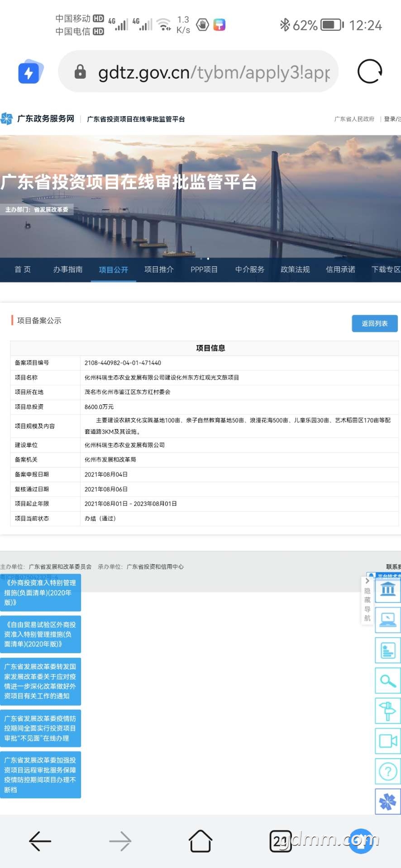401x868 pixels.
Task: Open 疫情防控期间全面实行投资项目审批 notice
Action: (x=40, y=728)
